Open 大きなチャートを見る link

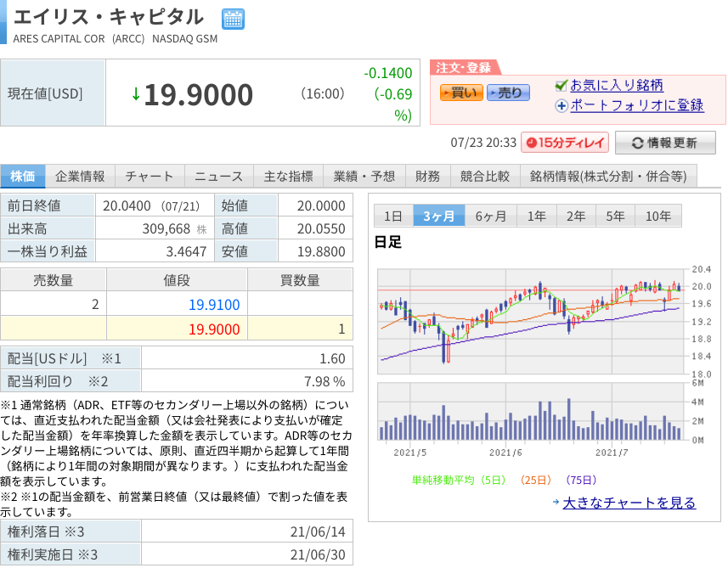(629, 503)
